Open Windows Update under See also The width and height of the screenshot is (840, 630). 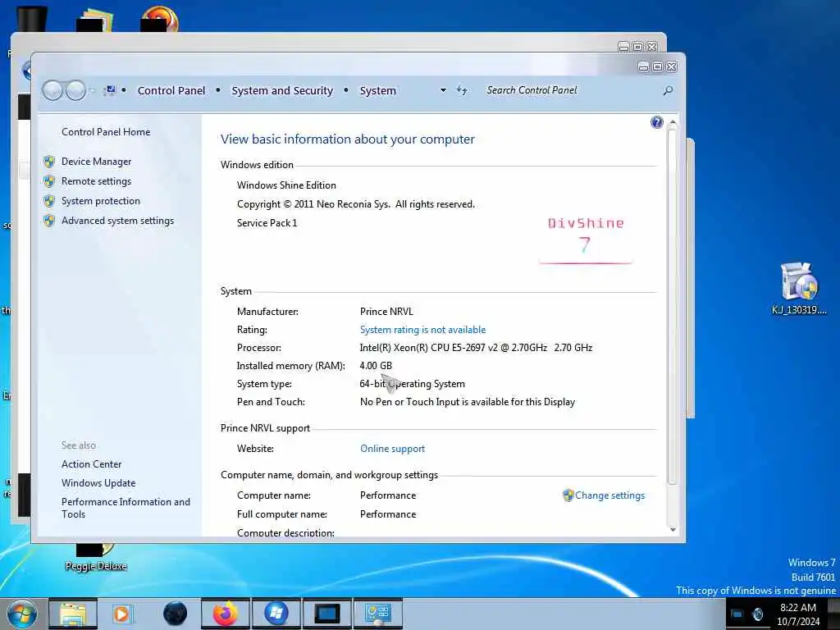pyautogui.click(x=98, y=482)
